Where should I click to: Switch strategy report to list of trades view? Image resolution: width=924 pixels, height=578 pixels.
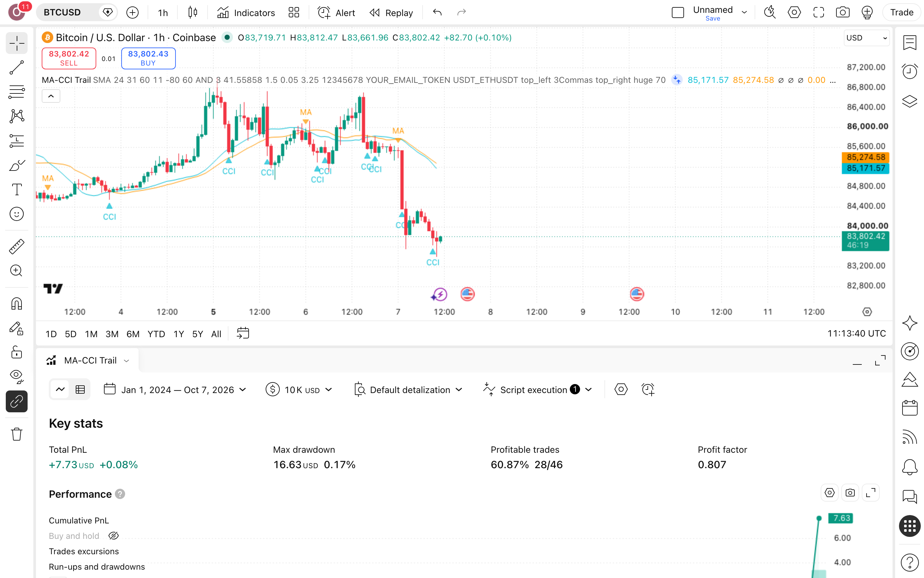click(80, 390)
